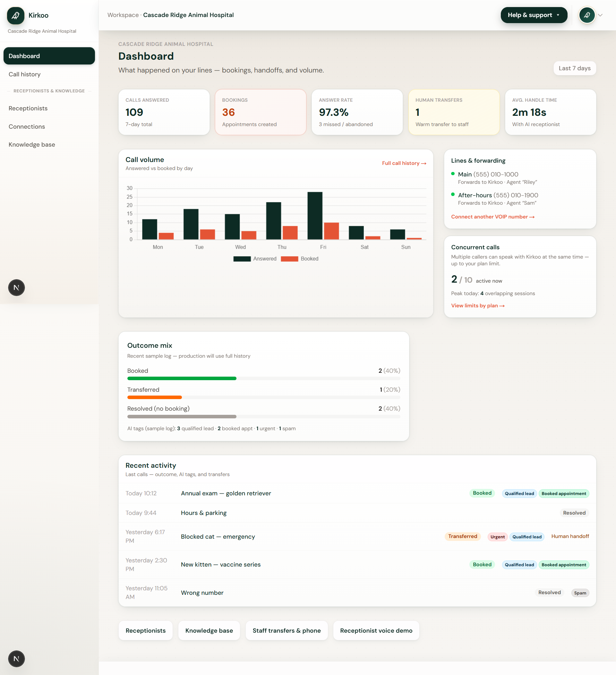
Task: Open the Receptionists shortcut button at bottom
Action: point(146,631)
